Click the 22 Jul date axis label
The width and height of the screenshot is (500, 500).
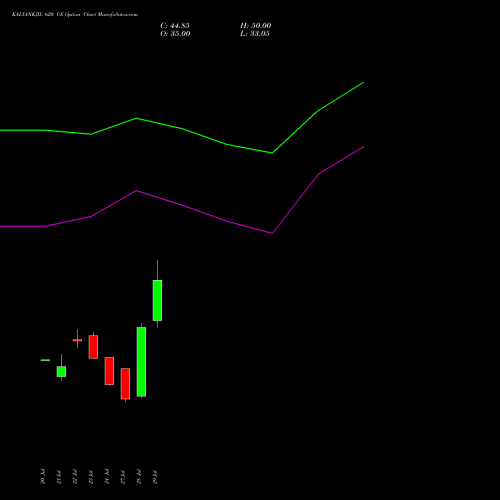click(x=75, y=477)
